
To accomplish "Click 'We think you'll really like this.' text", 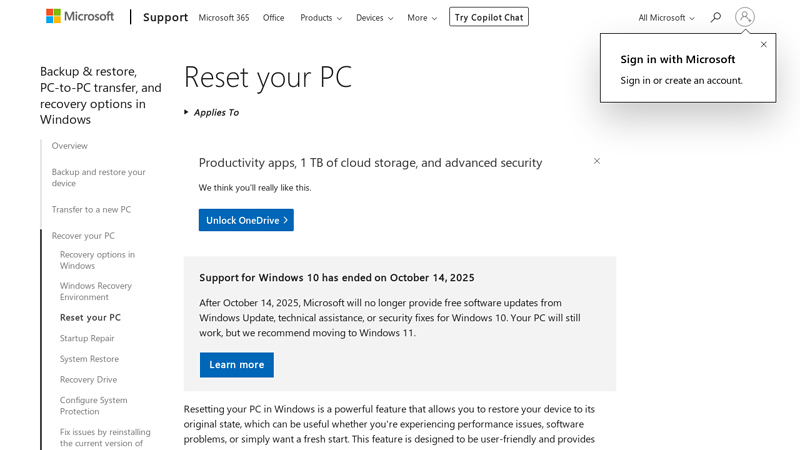I will pyautogui.click(x=255, y=188).
